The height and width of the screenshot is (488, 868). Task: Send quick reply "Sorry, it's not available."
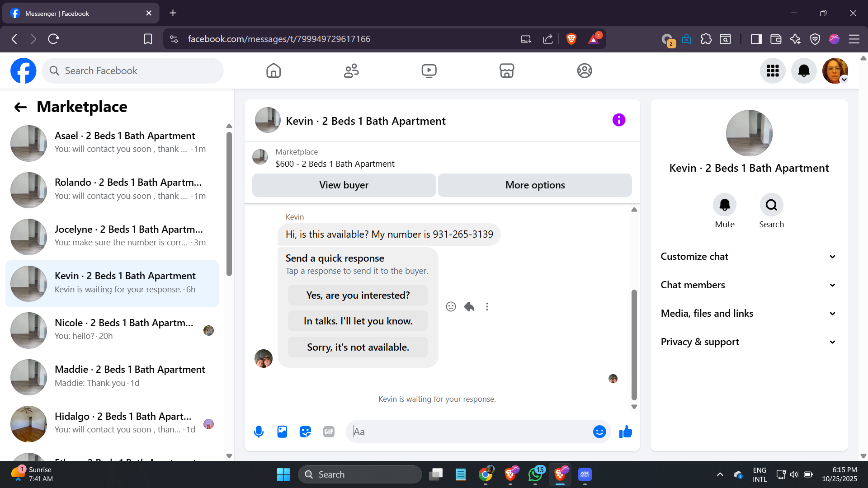tap(358, 347)
